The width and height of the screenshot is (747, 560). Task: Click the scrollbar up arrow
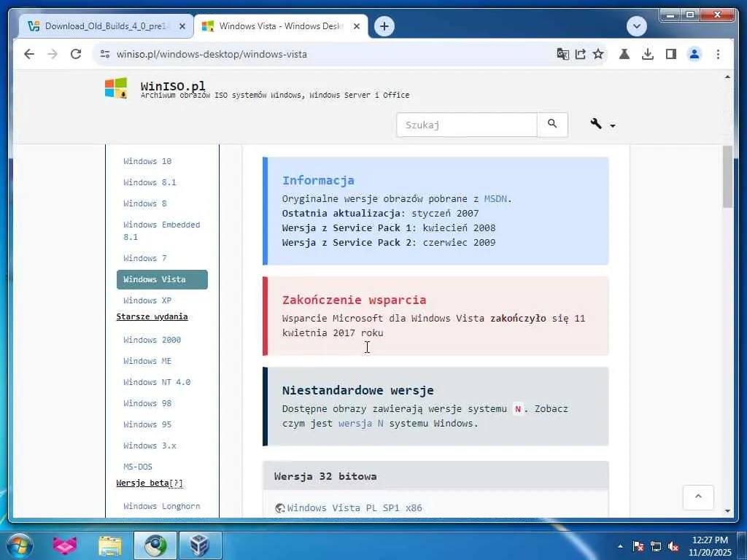pos(727,77)
